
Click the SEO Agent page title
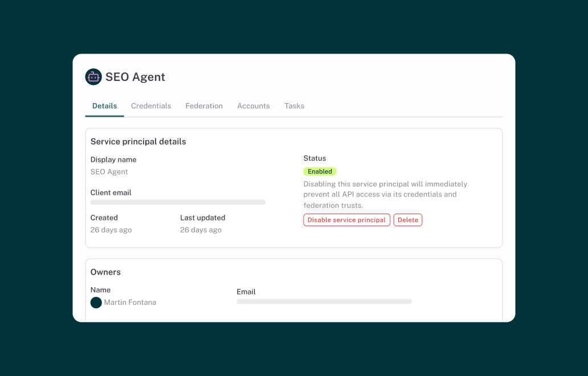coord(136,77)
